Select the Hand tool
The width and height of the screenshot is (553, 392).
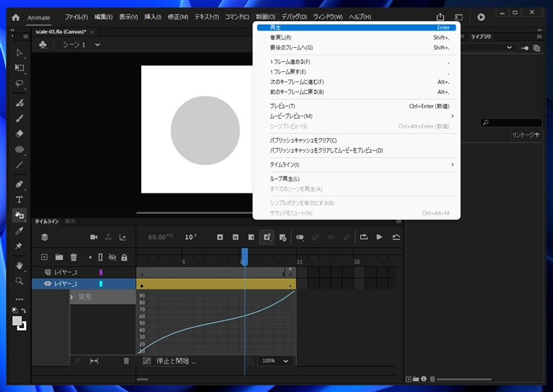tap(20, 265)
